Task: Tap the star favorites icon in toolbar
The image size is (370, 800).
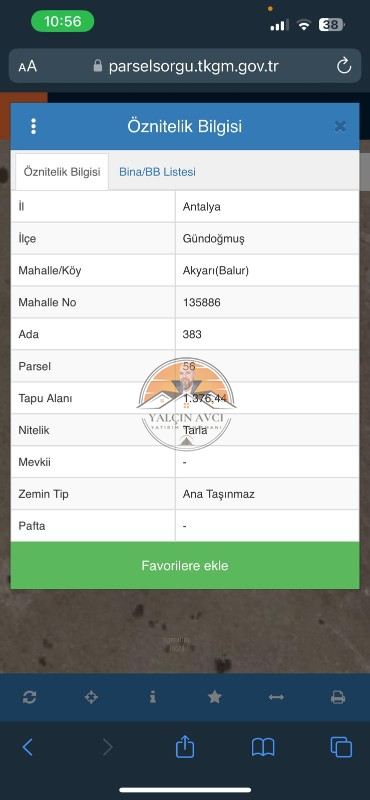Action: [215, 697]
